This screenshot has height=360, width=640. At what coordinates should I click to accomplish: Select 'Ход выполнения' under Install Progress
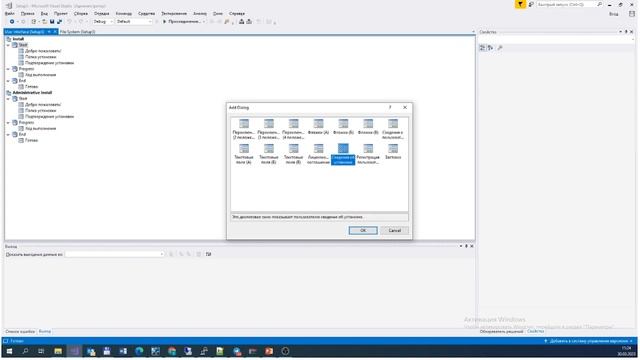[40, 75]
